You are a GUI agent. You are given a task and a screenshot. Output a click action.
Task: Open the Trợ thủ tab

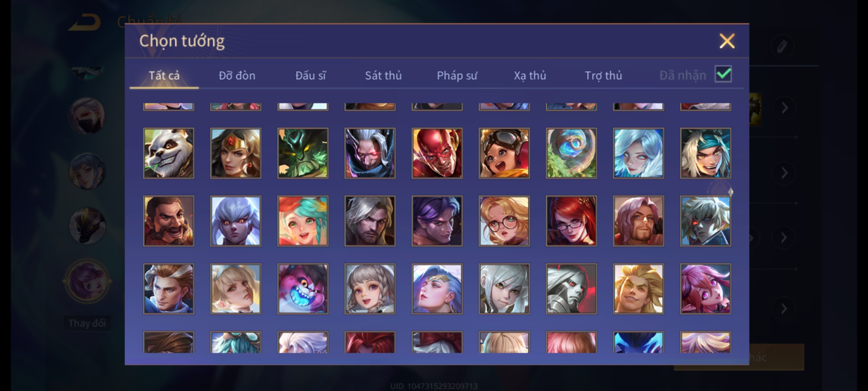[603, 75]
